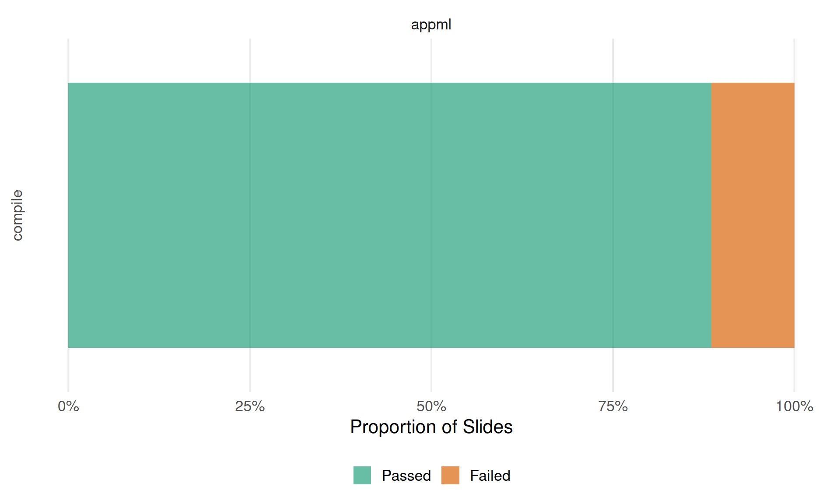Screen dimensions: 840x504
Task: Click the green Passed bar segment
Action: [x=389, y=215]
